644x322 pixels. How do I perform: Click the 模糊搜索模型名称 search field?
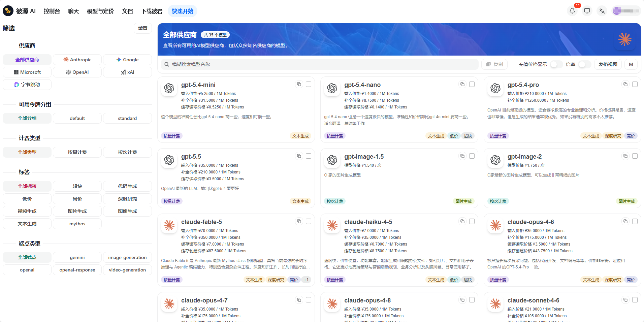(x=320, y=64)
